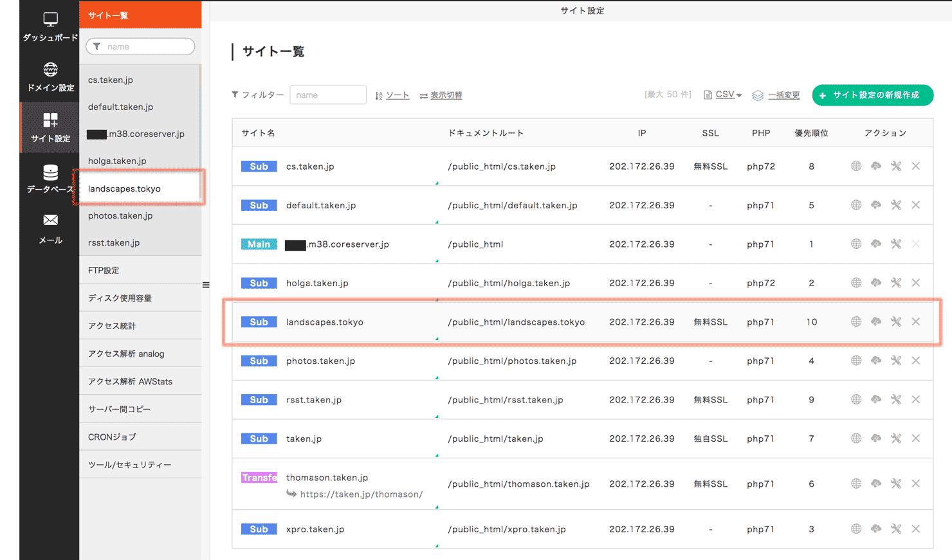This screenshot has width=952, height=560.
Task: Click cloud icon in taken.jp row
Action: 876,438
